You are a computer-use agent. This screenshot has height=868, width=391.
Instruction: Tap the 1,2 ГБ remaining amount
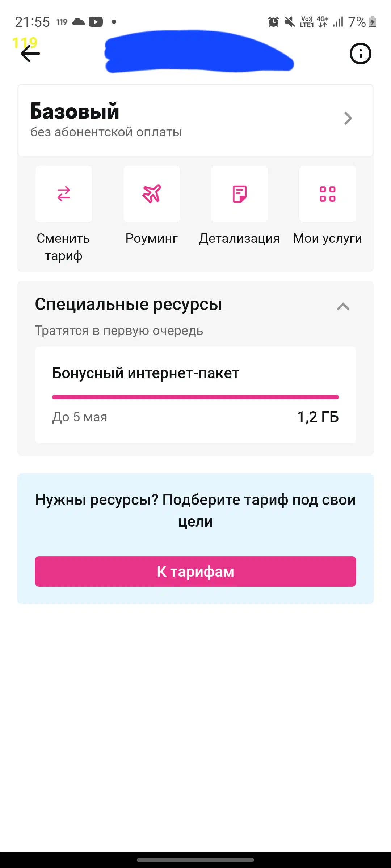[x=318, y=417]
